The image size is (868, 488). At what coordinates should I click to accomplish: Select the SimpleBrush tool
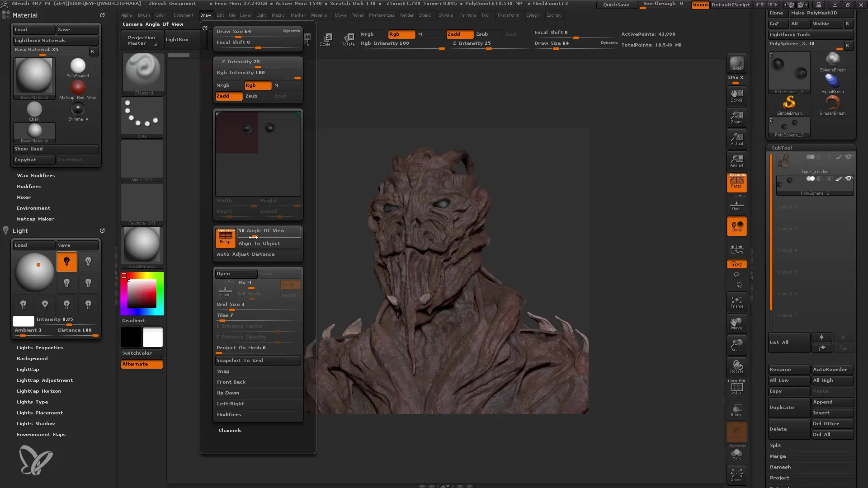click(x=789, y=105)
